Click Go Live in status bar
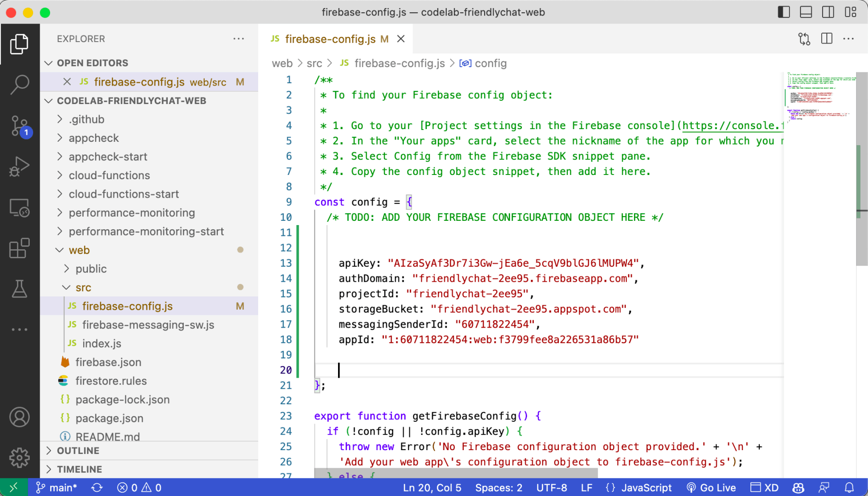This screenshot has height=496, width=868. 712,487
